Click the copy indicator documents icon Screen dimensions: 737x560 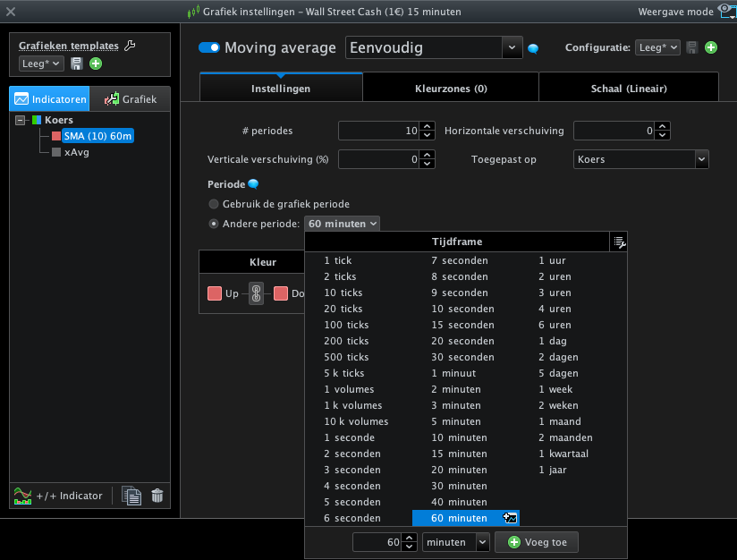click(x=131, y=496)
